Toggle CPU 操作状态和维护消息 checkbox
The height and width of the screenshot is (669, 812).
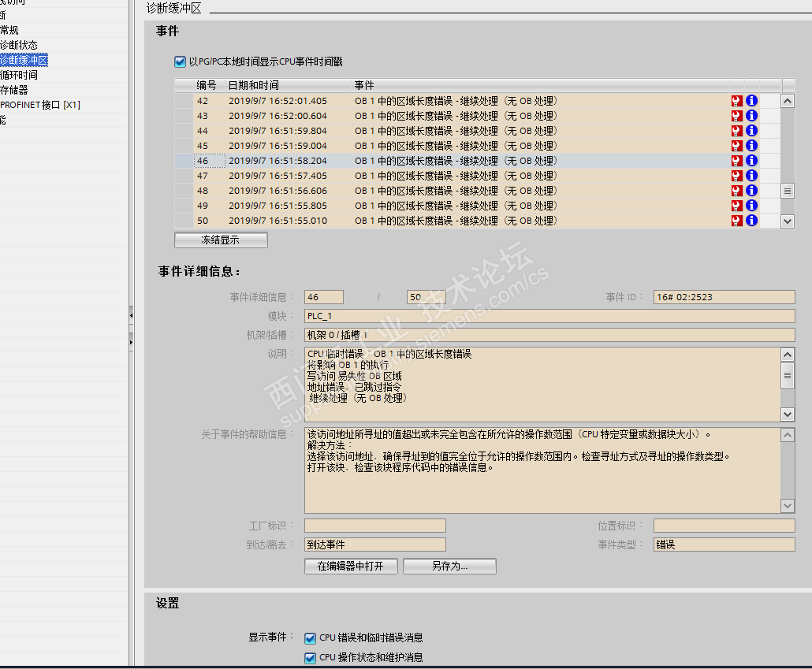[x=310, y=658]
